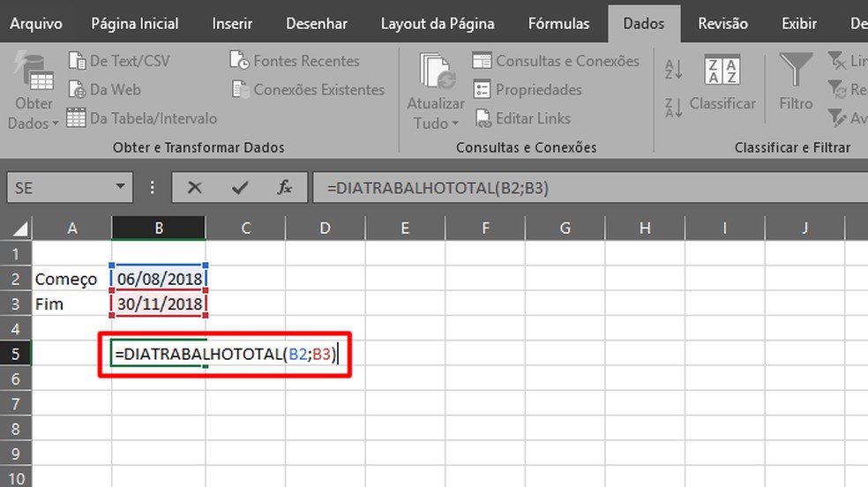Clear filter with Limpar icon

tap(836, 60)
